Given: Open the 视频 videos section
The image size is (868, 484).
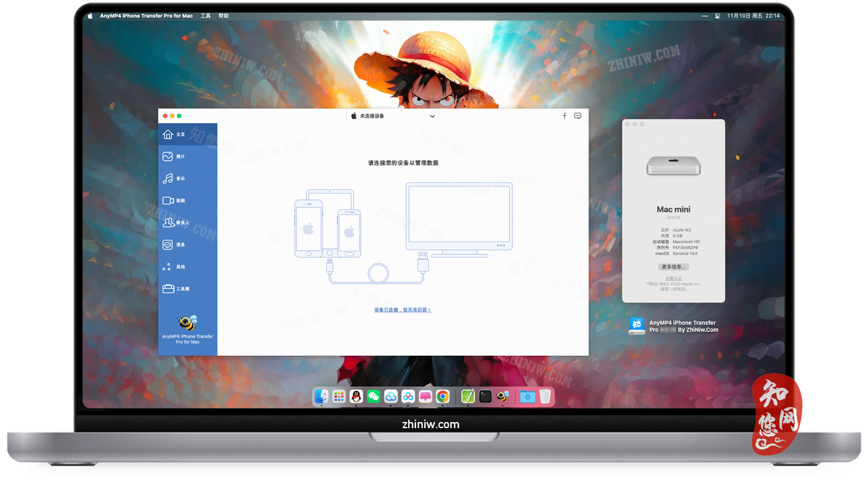Looking at the screenshot, I should coord(188,200).
